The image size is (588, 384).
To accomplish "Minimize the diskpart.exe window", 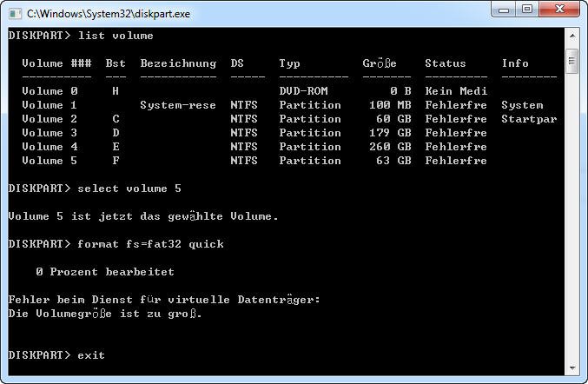I will (x=503, y=10).
